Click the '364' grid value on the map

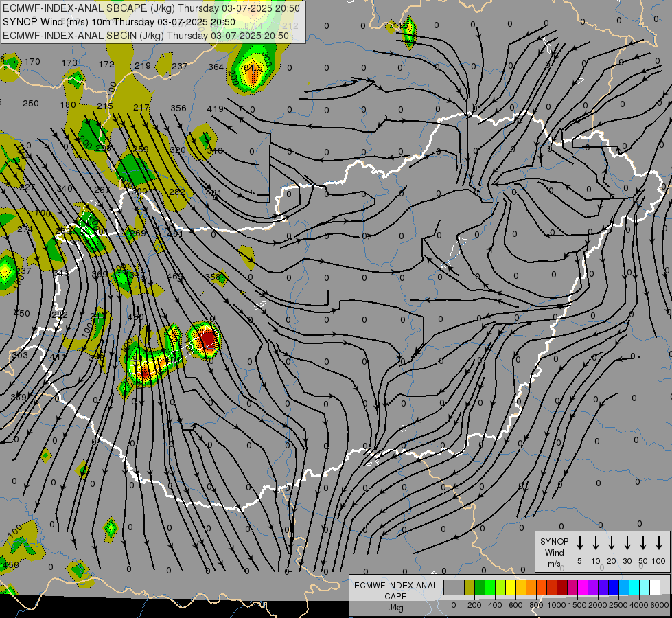216,67
